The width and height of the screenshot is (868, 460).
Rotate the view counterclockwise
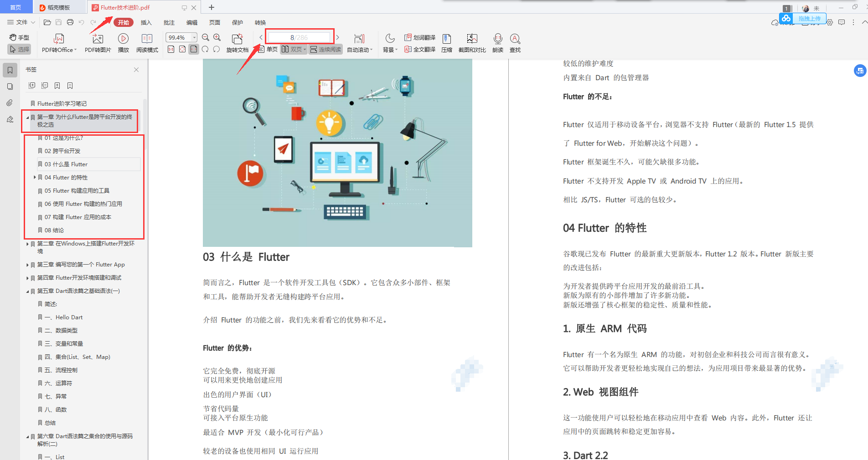click(205, 49)
